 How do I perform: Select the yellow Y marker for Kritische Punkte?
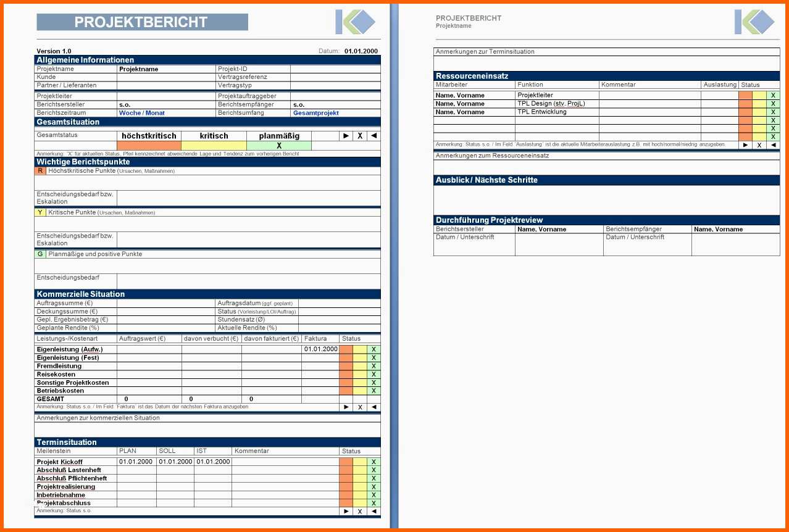pos(40,212)
